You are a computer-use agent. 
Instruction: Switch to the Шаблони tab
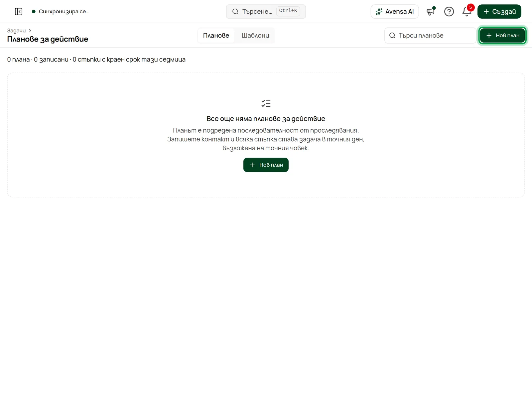pyautogui.click(x=255, y=36)
